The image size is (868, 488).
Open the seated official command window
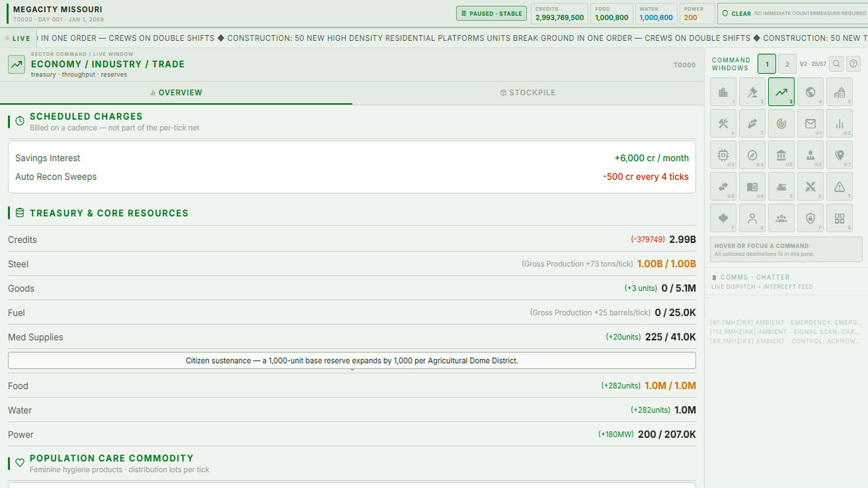click(810, 155)
